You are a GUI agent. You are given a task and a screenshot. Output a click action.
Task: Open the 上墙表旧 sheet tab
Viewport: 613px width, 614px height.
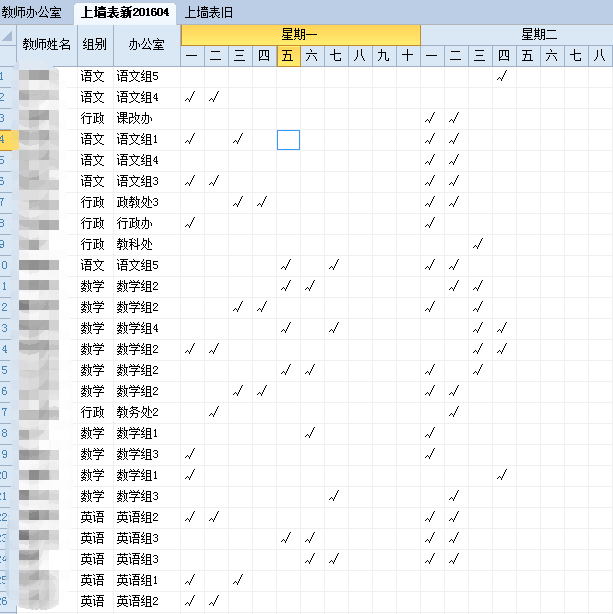coord(208,13)
